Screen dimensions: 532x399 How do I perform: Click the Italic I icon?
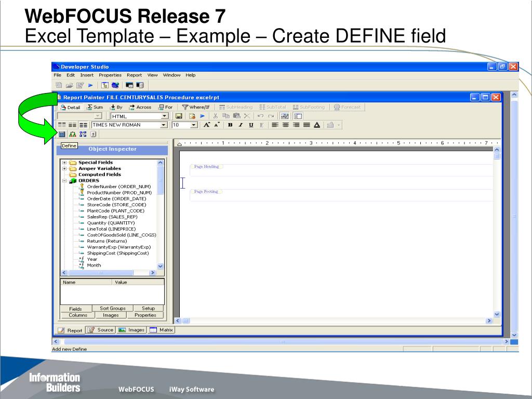(241, 125)
